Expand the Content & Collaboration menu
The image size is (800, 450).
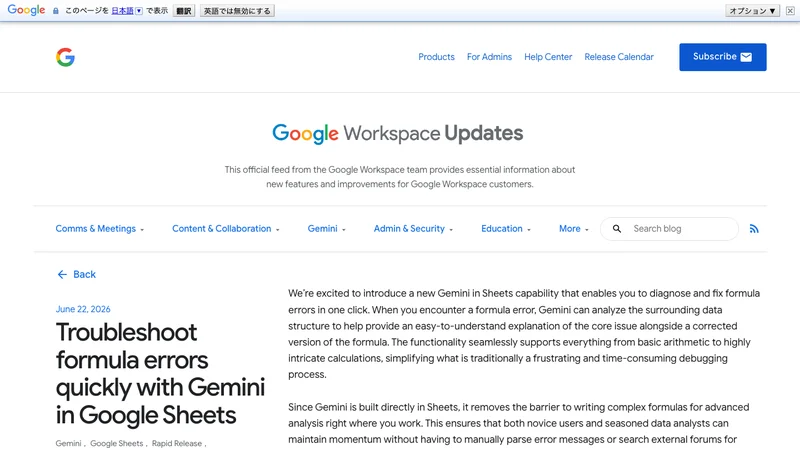tap(226, 229)
